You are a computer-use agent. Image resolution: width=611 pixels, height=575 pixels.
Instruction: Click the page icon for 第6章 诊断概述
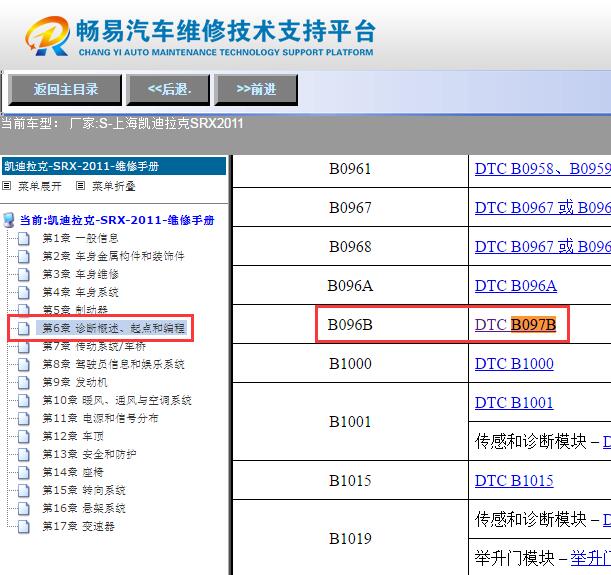point(23,328)
